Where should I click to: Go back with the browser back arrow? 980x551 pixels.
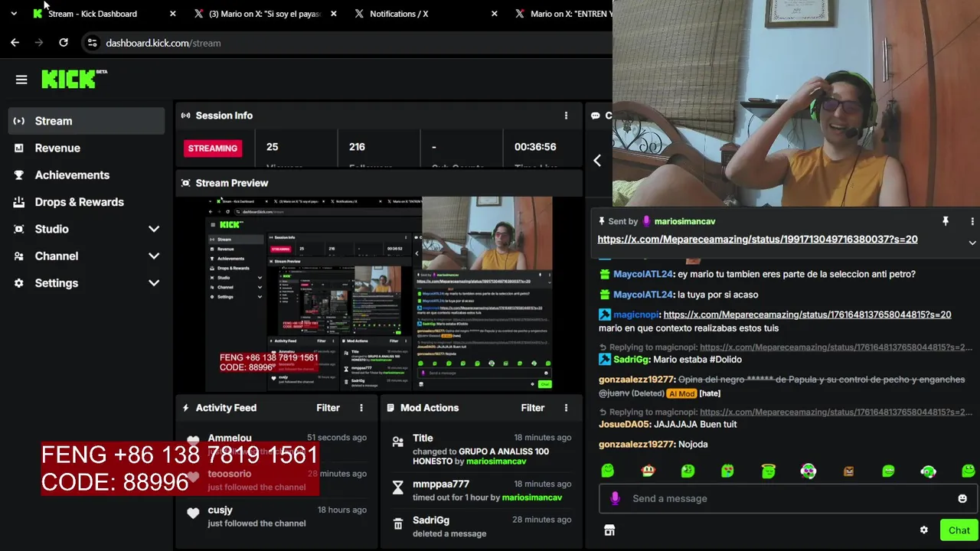pos(15,43)
